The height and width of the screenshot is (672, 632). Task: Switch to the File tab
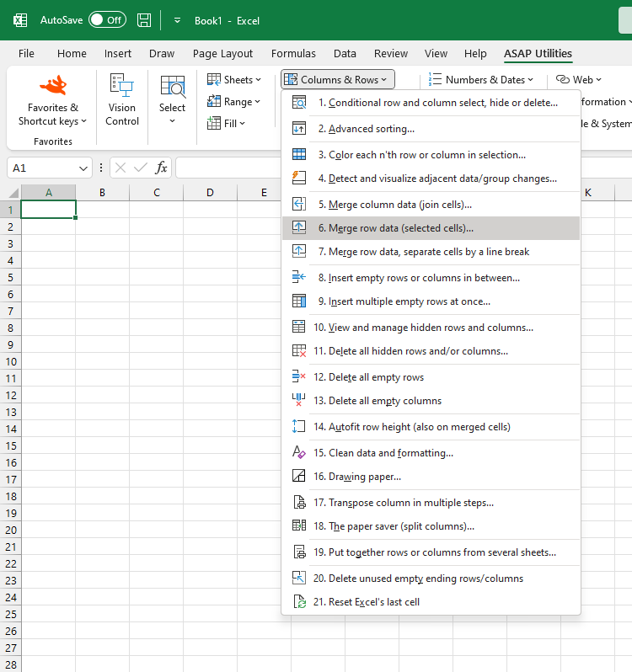pos(26,54)
